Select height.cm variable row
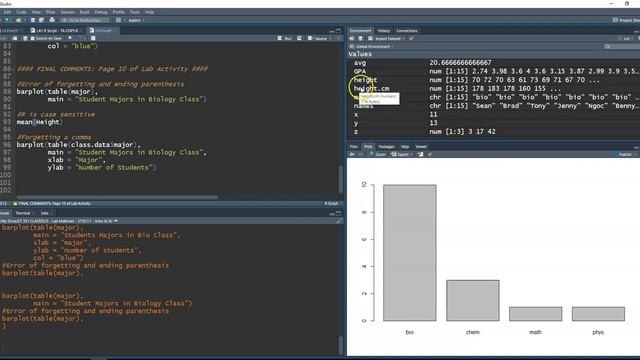The height and width of the screenshot is (360, 640). [494, 89]
